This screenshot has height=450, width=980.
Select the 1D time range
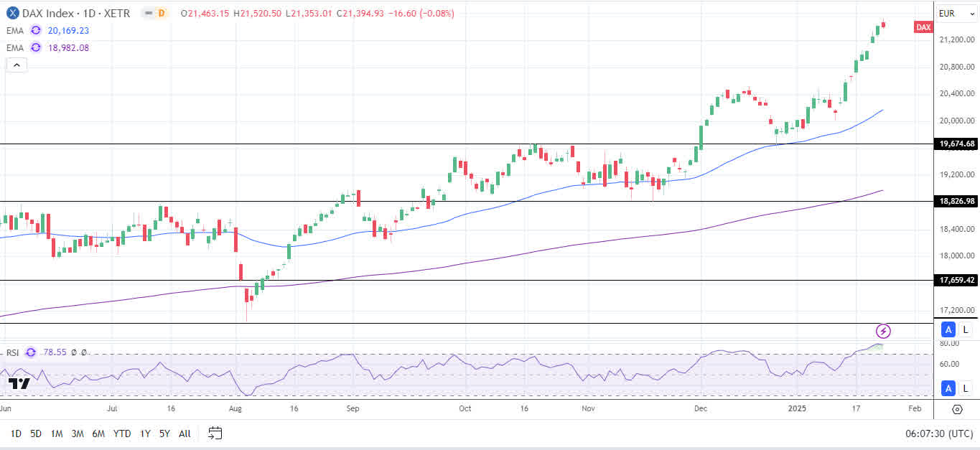[15, 433]
